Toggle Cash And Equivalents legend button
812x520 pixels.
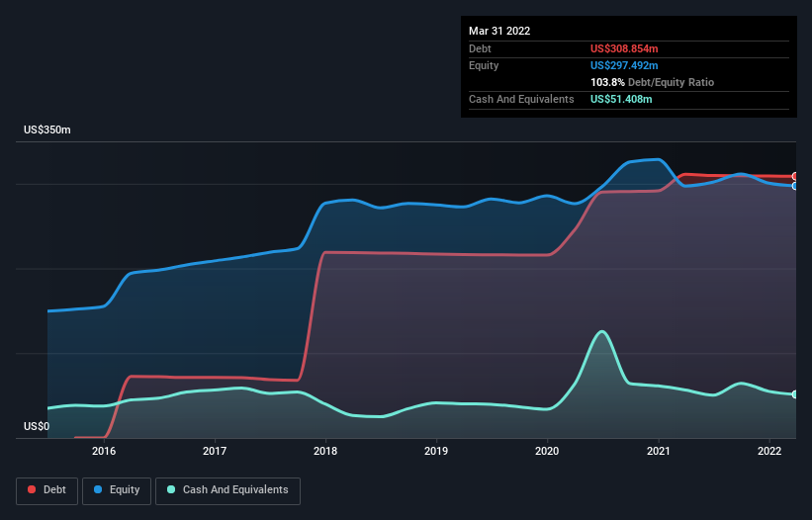227,490
